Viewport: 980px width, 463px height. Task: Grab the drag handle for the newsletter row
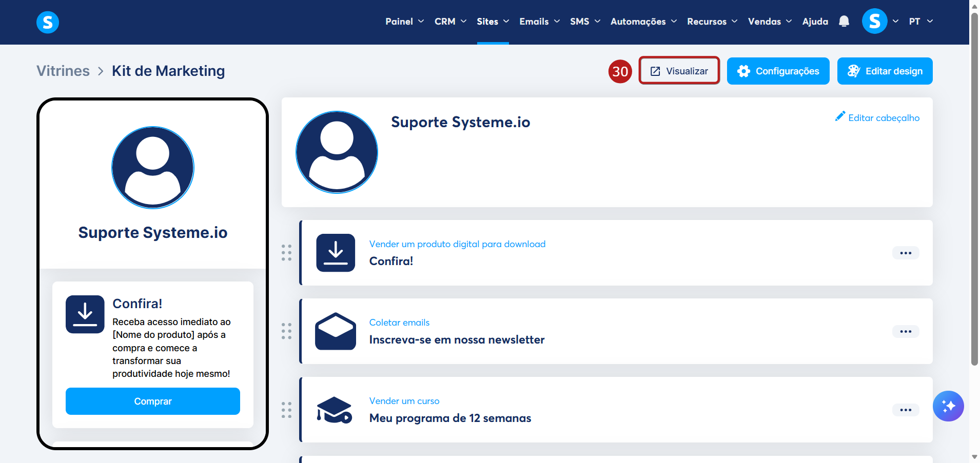coord(286,331)
